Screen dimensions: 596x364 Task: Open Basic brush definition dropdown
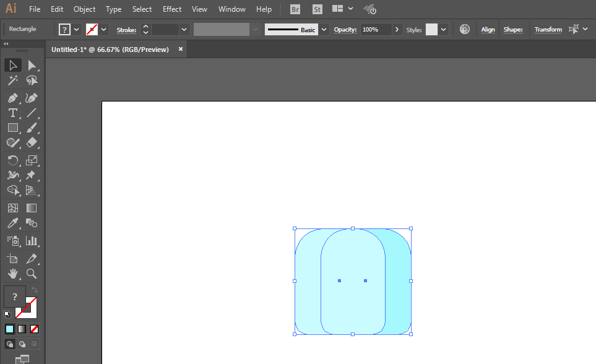[324, 29]
